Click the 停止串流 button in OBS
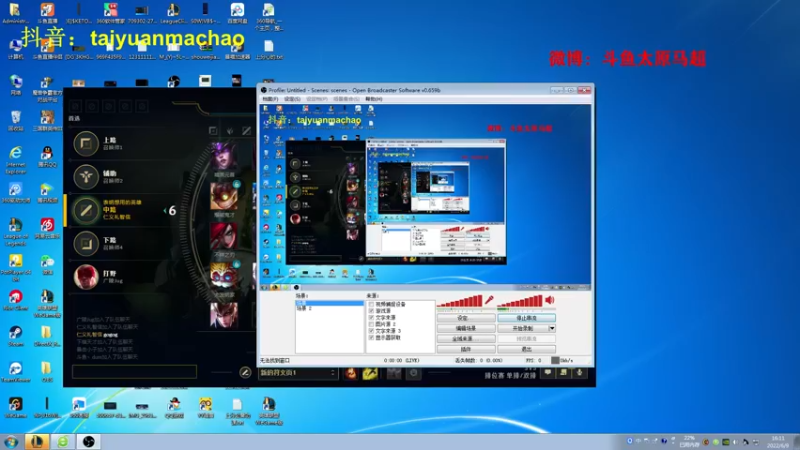 coord(527,318)
